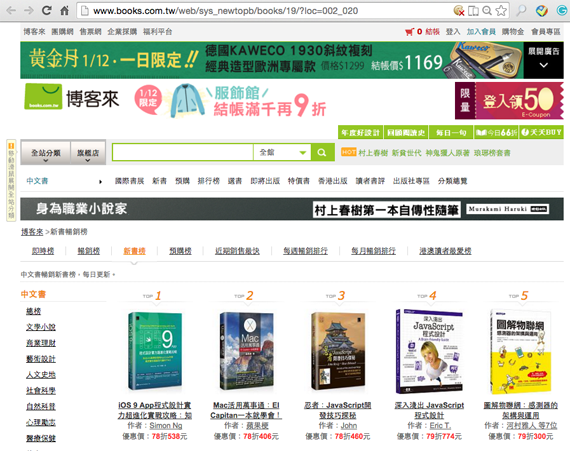Viewport: 570px width, 451px height.
Task: Click the 服飾館 結帳滿千再9折 banner
Action: click(230, 101)
